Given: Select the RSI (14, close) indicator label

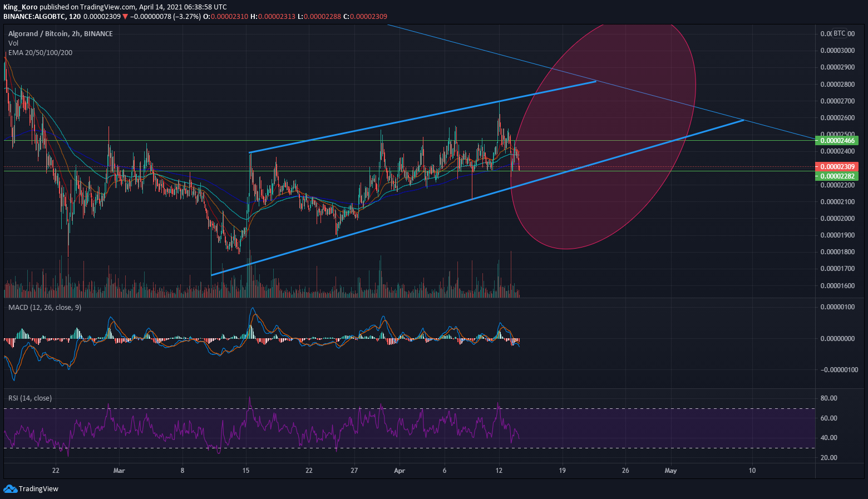Looking at the screenshot, I should point(30,398).
